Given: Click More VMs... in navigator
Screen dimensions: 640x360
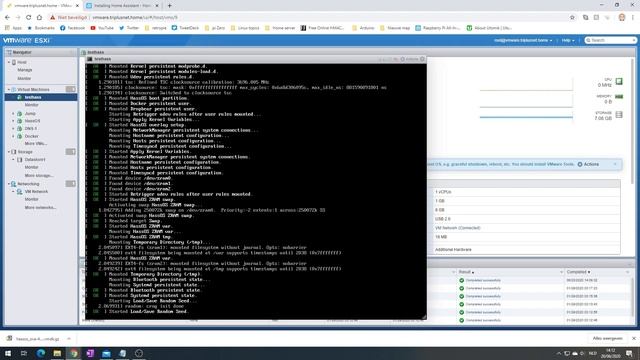Looking at the screenshot, I should [36, 144].
